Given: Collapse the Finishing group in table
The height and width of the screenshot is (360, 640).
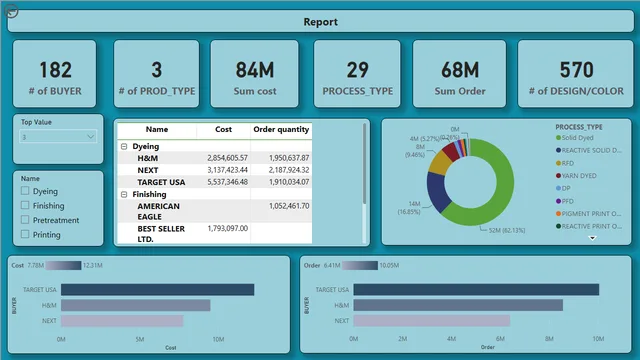Looking at the screenshot, I should 124,194.
